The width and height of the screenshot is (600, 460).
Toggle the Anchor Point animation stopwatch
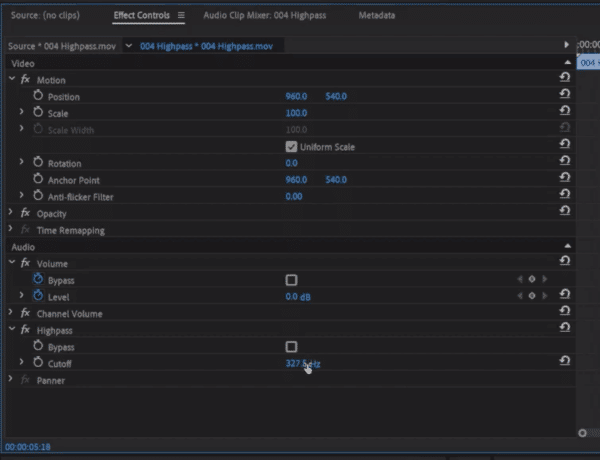point(38,179)
